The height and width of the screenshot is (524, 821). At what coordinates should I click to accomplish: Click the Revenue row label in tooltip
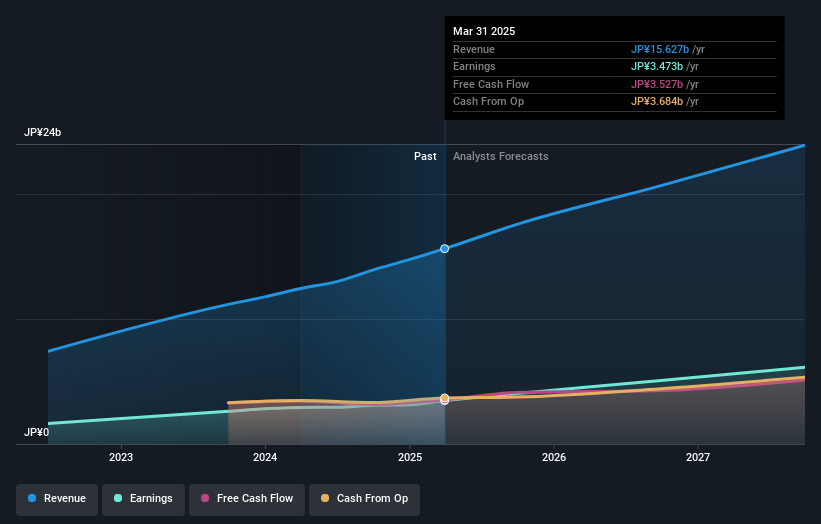[474, 49]
